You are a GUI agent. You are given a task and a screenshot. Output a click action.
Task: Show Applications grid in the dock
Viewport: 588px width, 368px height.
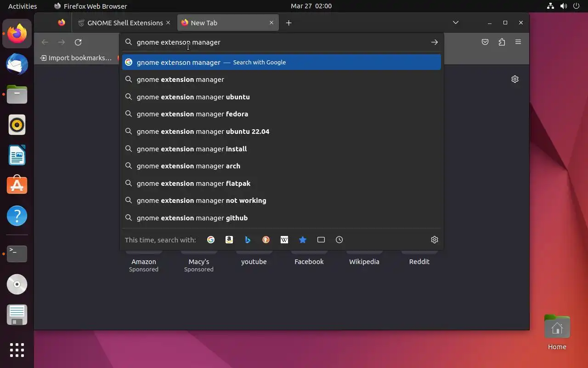(17, 350)
